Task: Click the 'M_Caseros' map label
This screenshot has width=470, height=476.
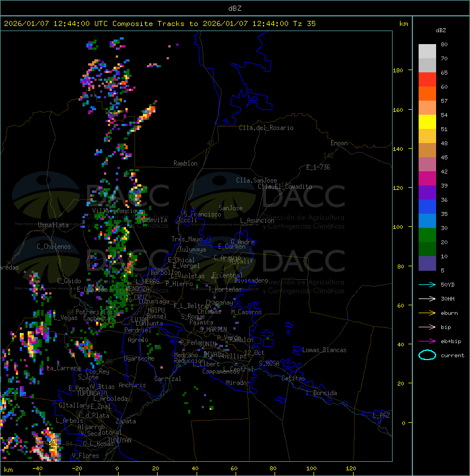Action: coord(246,312)
